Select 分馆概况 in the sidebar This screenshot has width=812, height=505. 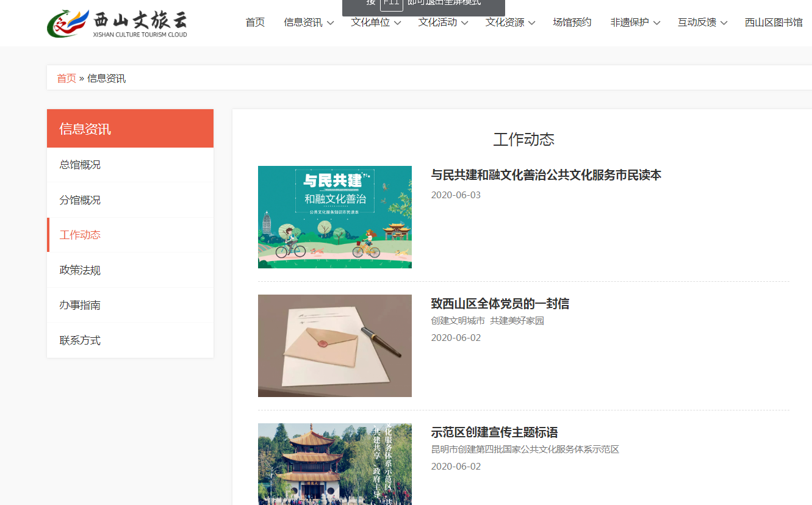(x=130, y=200)
